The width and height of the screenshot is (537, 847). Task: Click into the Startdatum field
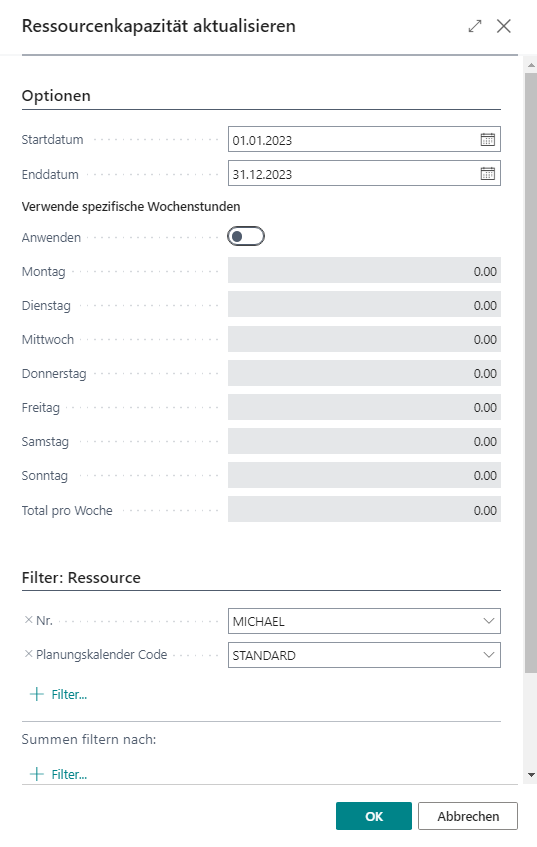pos(353,140)
